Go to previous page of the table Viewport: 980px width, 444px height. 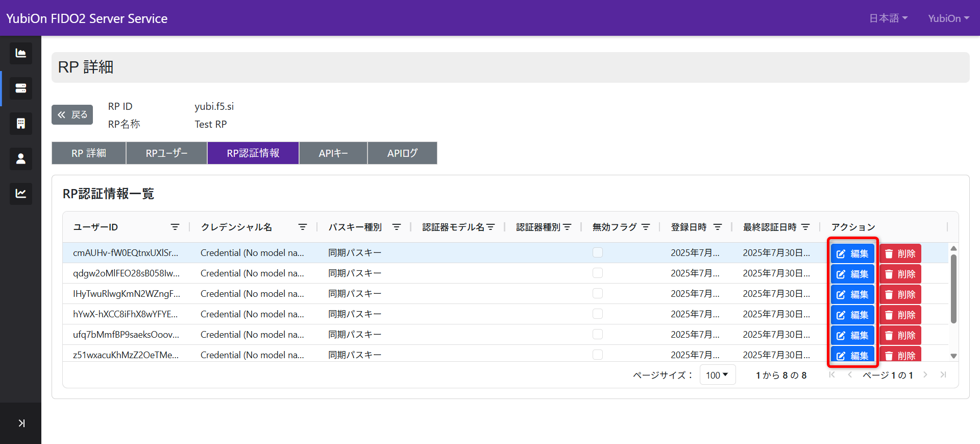pyautogui.click(x=850, y=375)
